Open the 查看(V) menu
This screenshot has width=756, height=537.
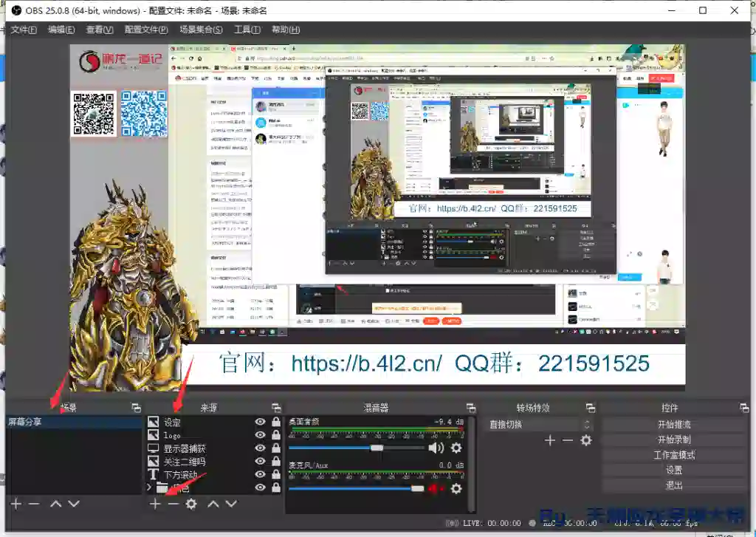100,30
